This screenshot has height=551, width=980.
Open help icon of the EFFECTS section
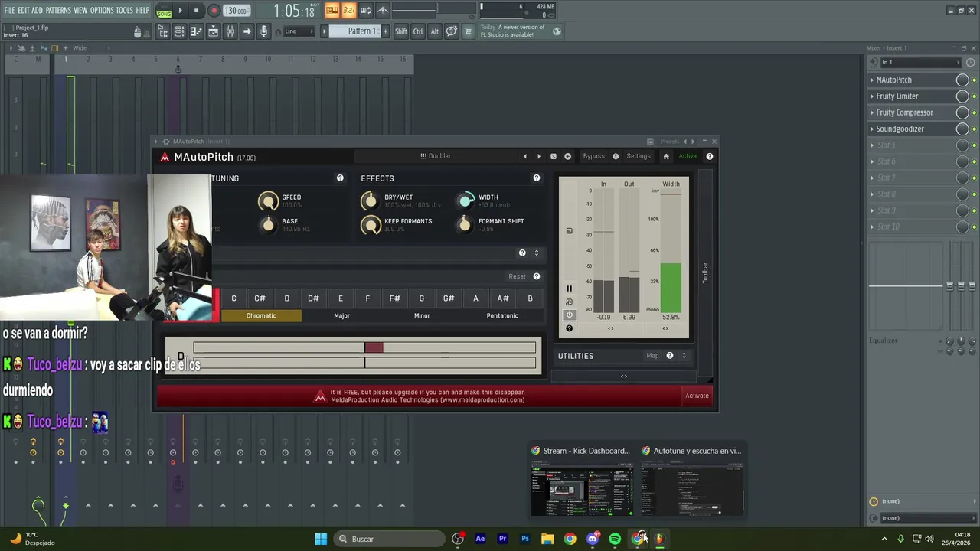click(537, 178)
